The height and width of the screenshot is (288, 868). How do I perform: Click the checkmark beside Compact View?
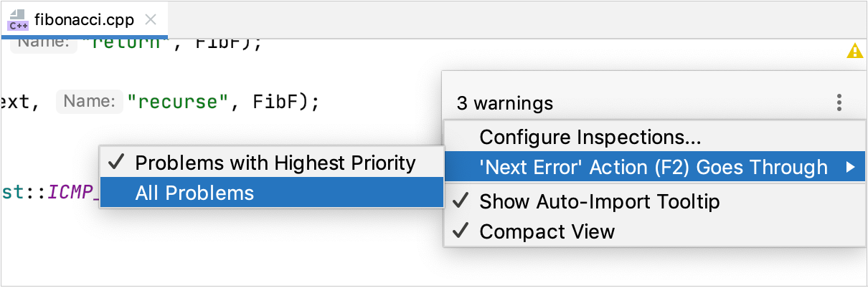coord(461,231)
